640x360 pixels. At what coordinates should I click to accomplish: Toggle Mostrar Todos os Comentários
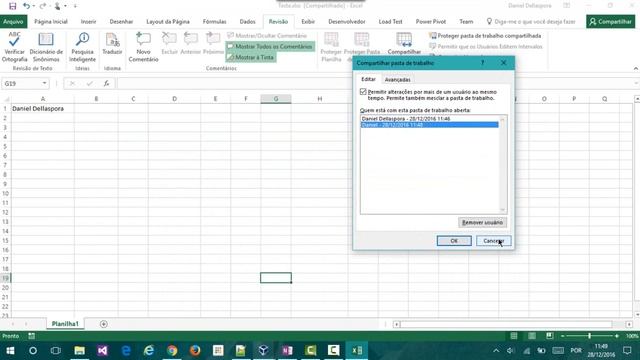click(270, 47)
